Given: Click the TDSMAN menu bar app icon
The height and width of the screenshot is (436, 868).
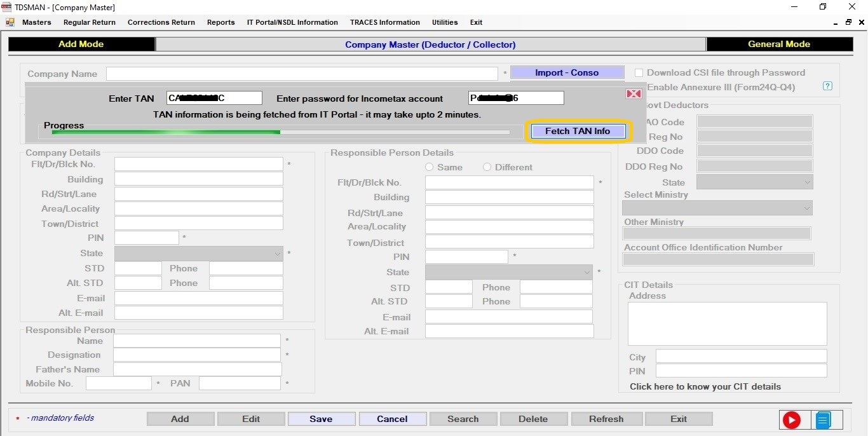Looking at the screenshot, I should [10, 22].
